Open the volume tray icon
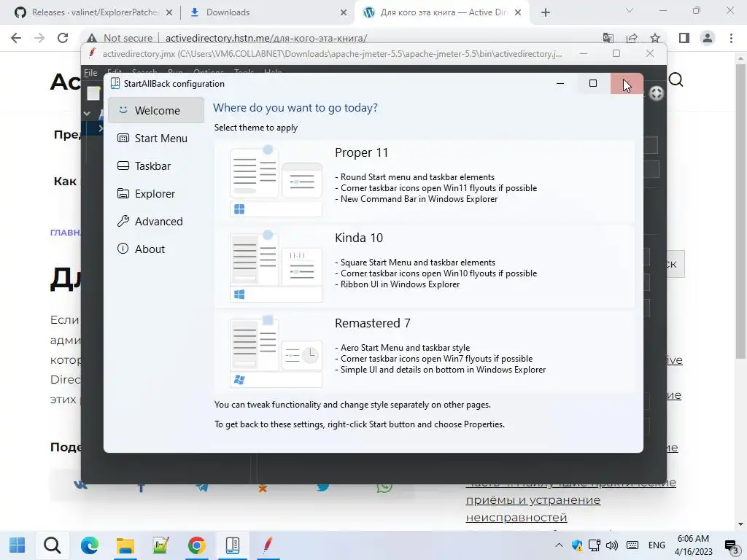747x560 pixels. [612, 545]
